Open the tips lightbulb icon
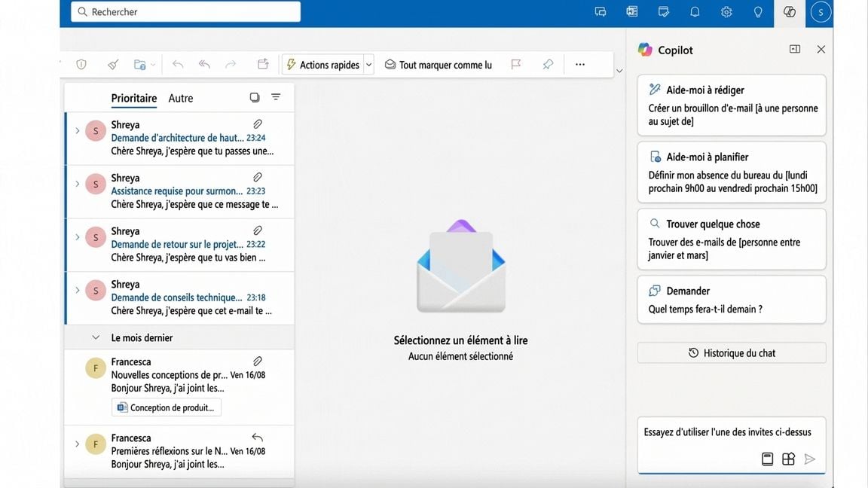Image resolution: width=868 pixels, height=488 pixels. (x=758, y=11)
